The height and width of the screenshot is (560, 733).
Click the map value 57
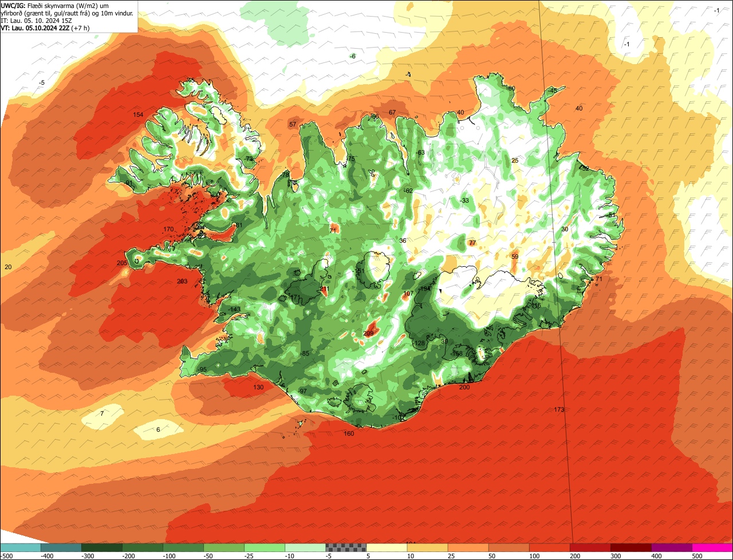(293, 125)
